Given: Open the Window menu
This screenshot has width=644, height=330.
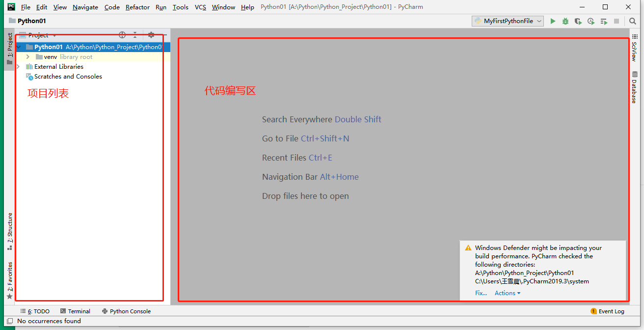Looking at the screenshot, I should pyautogui.click(x=223, y=7).
